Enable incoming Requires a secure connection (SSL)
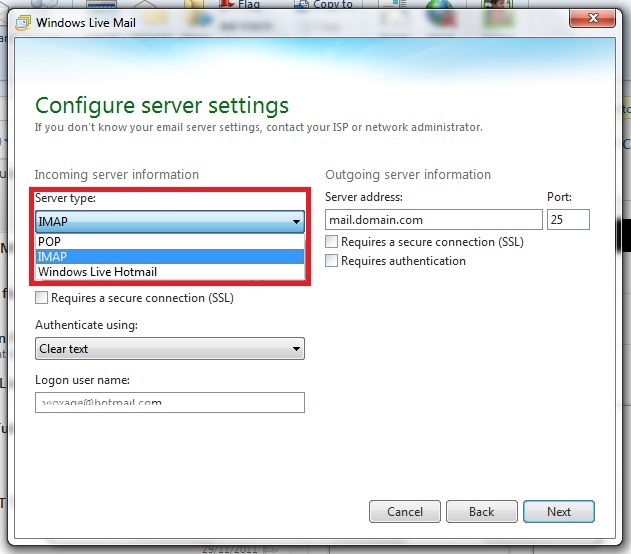 pyautogui.click(x=41, y=298)
